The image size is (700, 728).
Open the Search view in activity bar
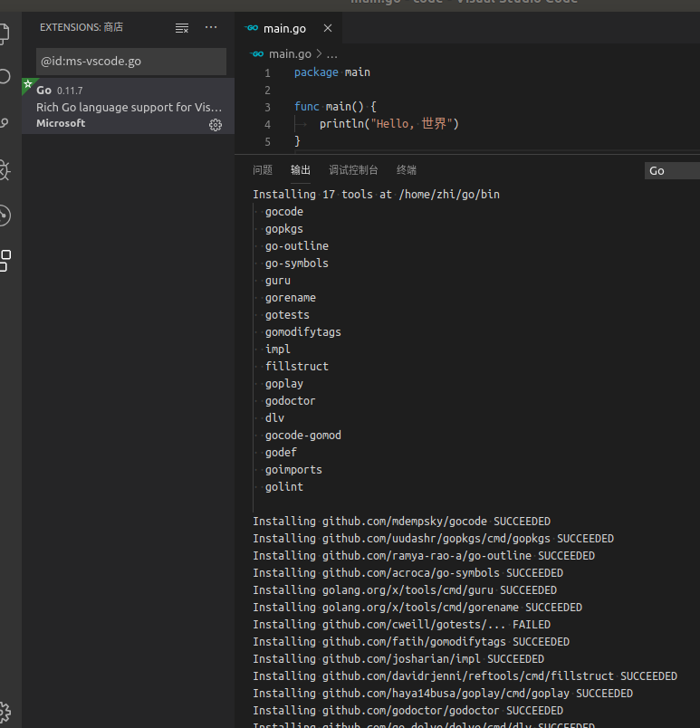coord(5,76)
